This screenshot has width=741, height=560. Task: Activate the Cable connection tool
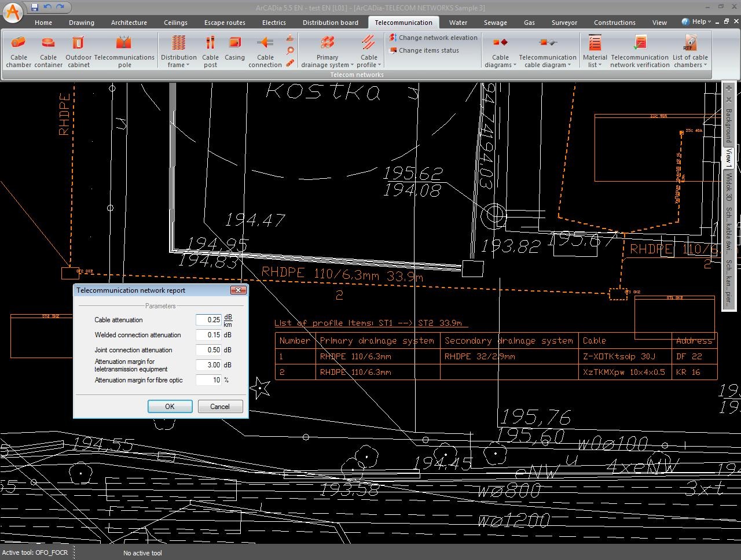click(x=265, y=43)
